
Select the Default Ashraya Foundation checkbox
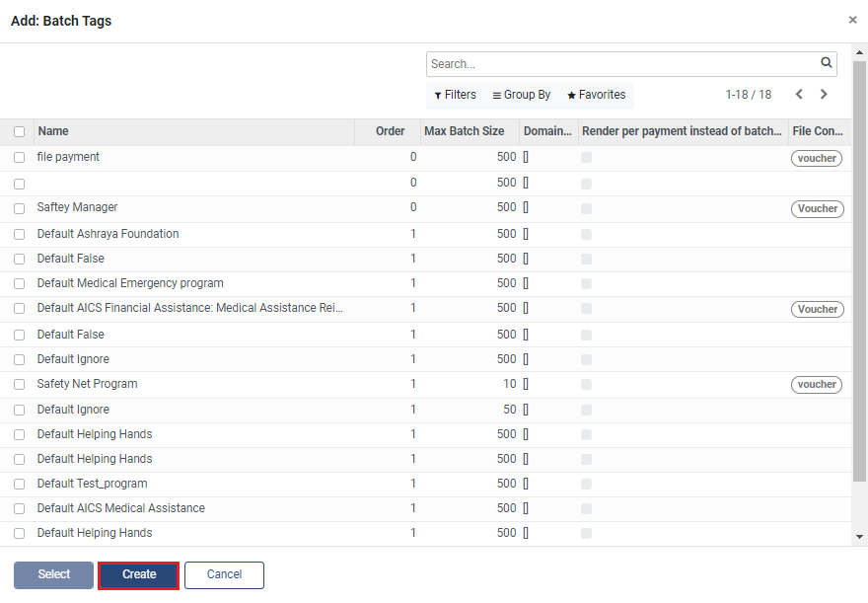click(19, 234)
